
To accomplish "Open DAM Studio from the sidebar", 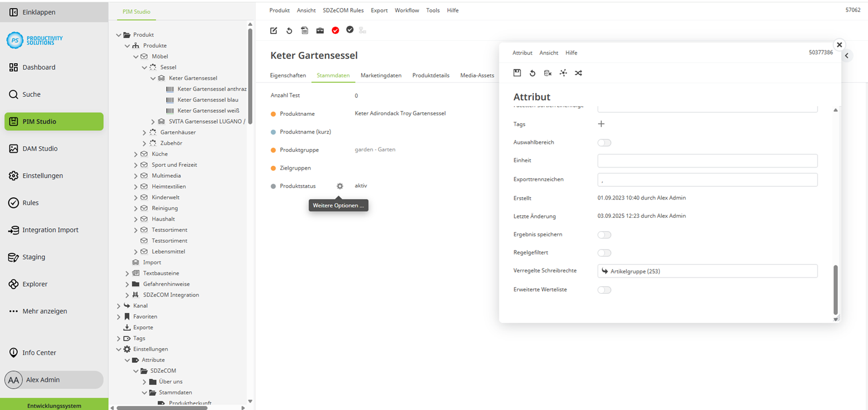I will click(x=40, y=149).
